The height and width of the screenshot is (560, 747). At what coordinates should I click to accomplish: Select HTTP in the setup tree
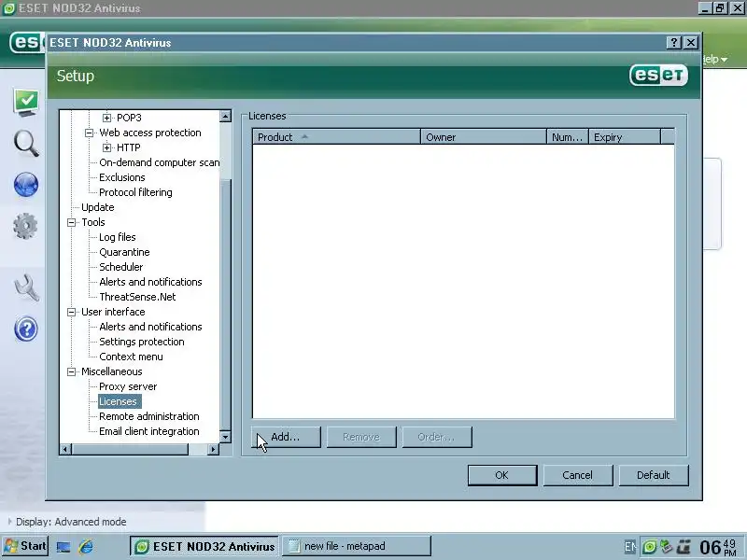click(129, 147)
